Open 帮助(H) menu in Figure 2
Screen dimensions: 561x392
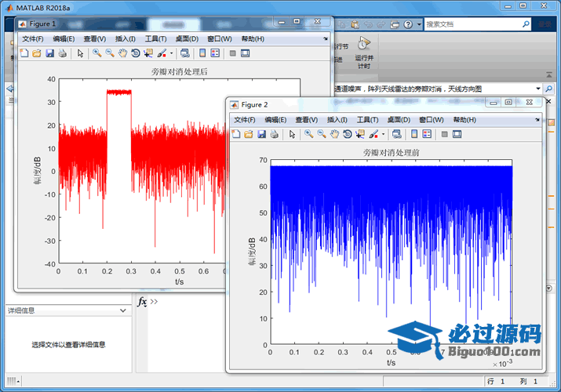pyautogui.click(x=464, y=120)
